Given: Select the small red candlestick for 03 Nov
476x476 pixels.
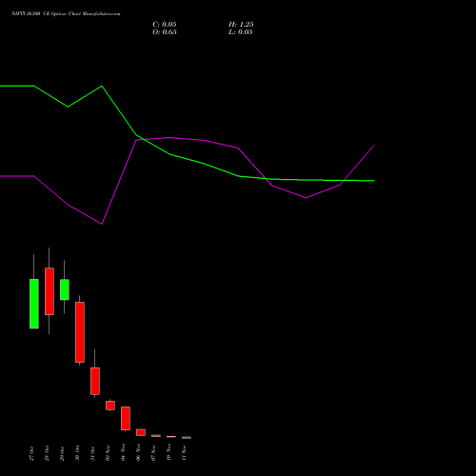Looking at the screenshot, I should click(x=110, y=406).
